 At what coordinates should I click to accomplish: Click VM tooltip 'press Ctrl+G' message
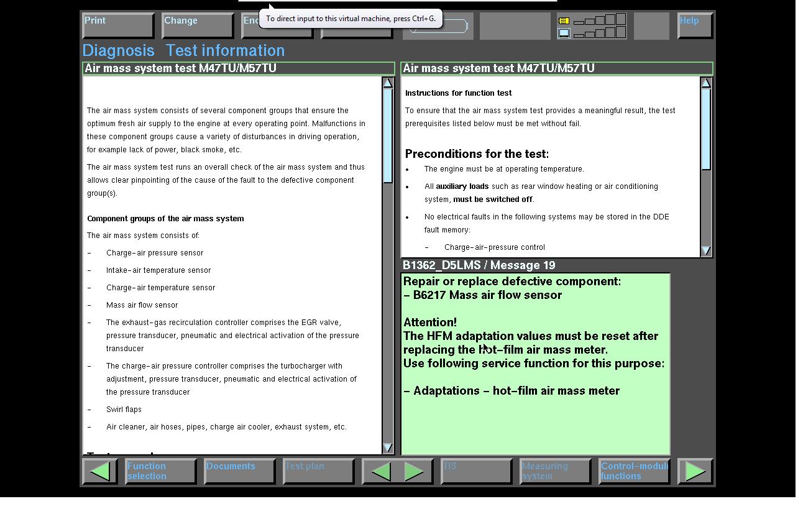point(351,19)
